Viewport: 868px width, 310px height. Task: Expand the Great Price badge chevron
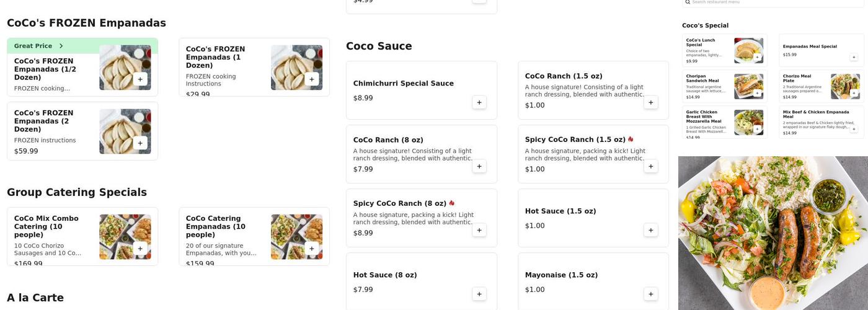[61, 46]
